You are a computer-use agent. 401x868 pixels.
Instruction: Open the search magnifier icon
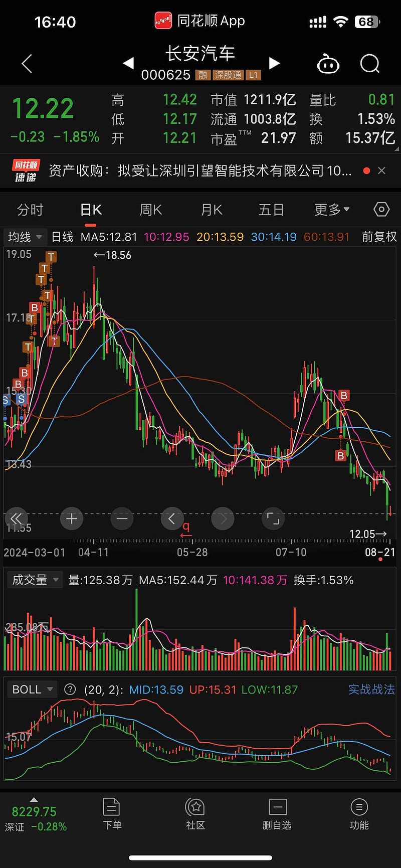[x=370, y=64]
